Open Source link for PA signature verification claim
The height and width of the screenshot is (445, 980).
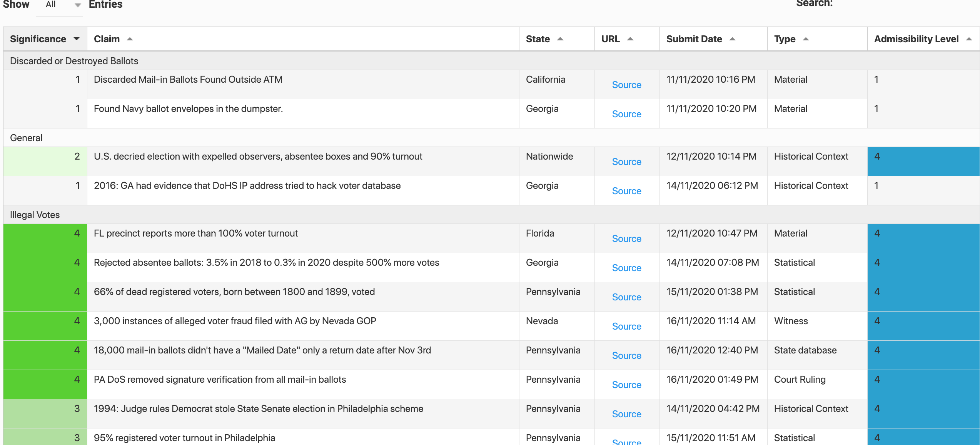(x=626, y=385)
